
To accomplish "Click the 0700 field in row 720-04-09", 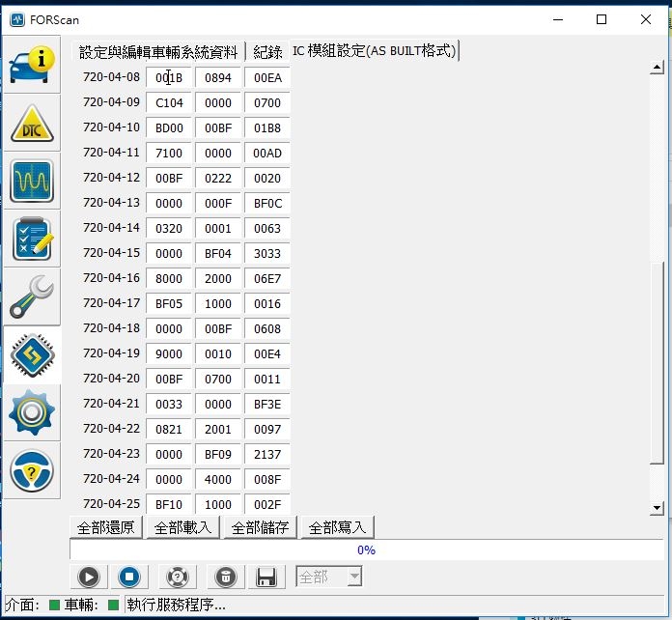I will pos(267,103).
